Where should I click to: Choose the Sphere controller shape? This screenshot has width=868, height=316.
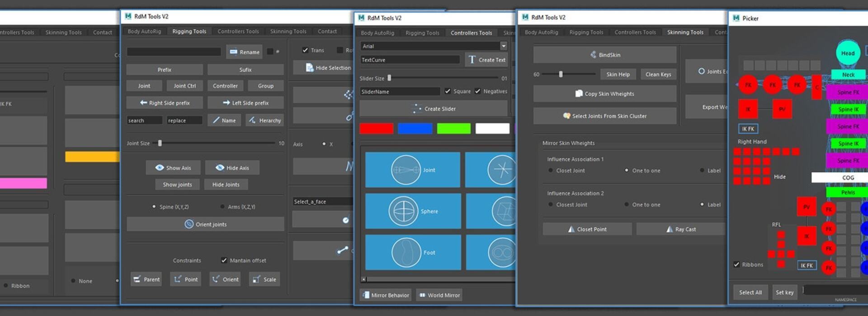(413, 211)
